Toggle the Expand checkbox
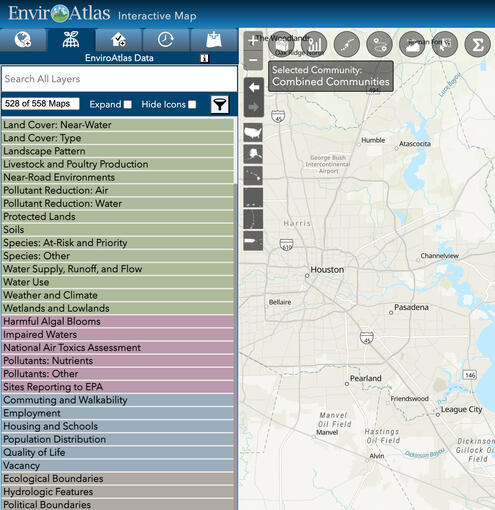Image resolution: width=495 pixels, height=510 pixels. tap(127, 105)
